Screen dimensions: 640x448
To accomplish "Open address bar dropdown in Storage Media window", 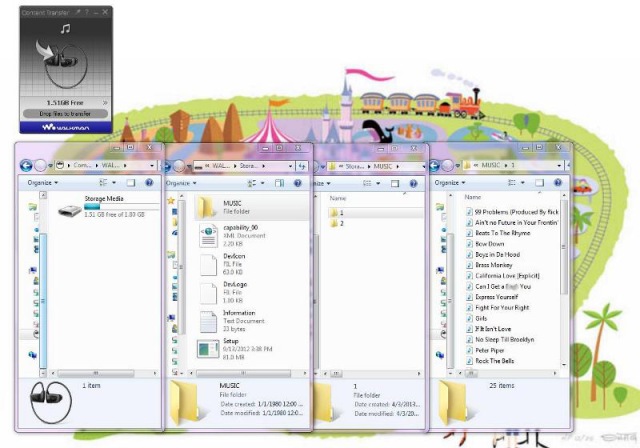I will coord(152,165).
